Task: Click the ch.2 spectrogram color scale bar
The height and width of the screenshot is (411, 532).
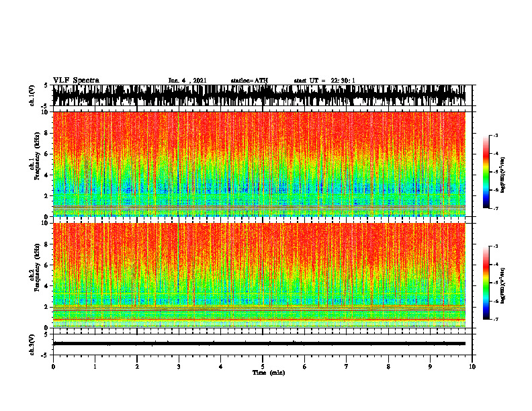Action: click(486, 283)
